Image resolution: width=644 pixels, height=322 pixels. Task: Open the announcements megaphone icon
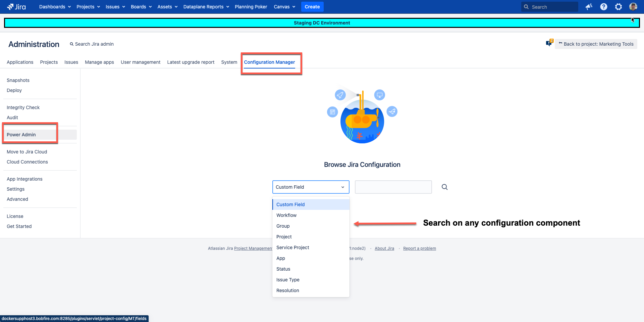pyautogui.click(x=589, y=7)
